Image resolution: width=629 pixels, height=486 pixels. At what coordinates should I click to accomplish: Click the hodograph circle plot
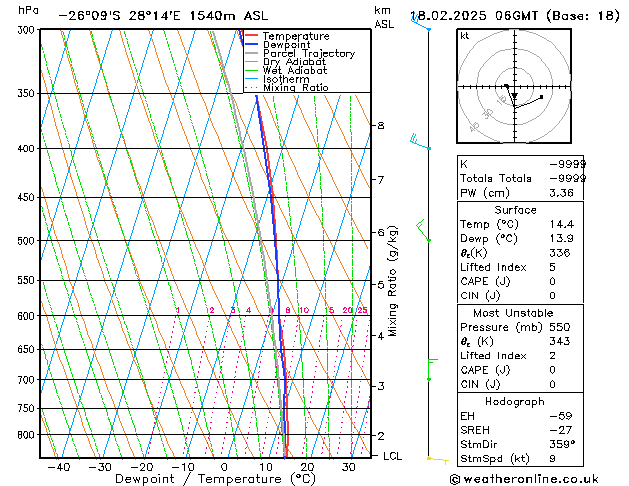(514, 87)
